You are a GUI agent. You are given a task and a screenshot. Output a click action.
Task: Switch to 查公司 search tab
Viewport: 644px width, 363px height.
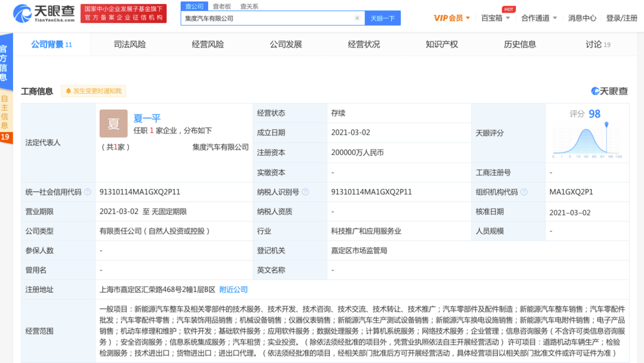tap(194, 6)
